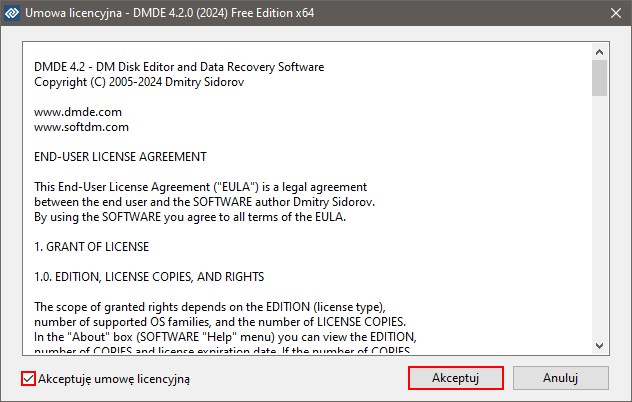Click the license text scrollbar thumb
632x402 pixels.
click(599, 78)
